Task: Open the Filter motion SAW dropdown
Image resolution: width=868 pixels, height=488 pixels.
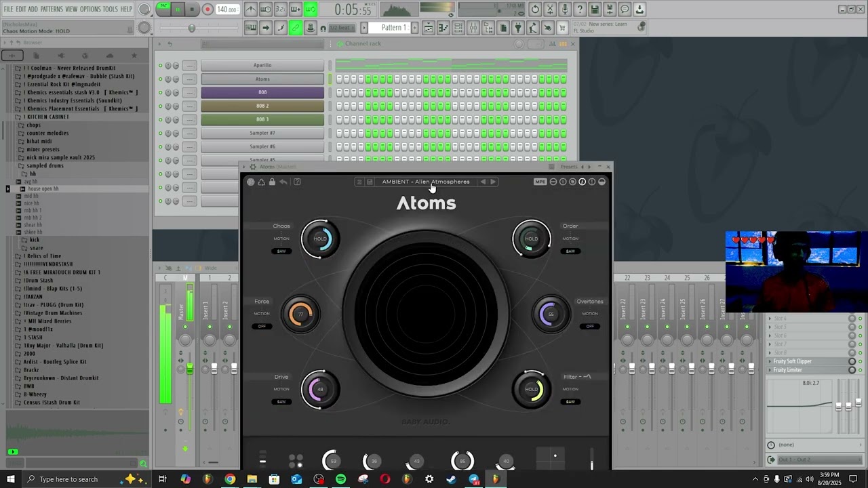Action: (570, 402)
